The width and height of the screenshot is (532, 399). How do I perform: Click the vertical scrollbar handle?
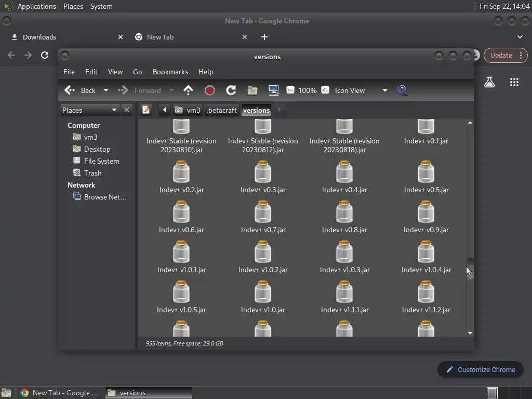pos(470,268)
